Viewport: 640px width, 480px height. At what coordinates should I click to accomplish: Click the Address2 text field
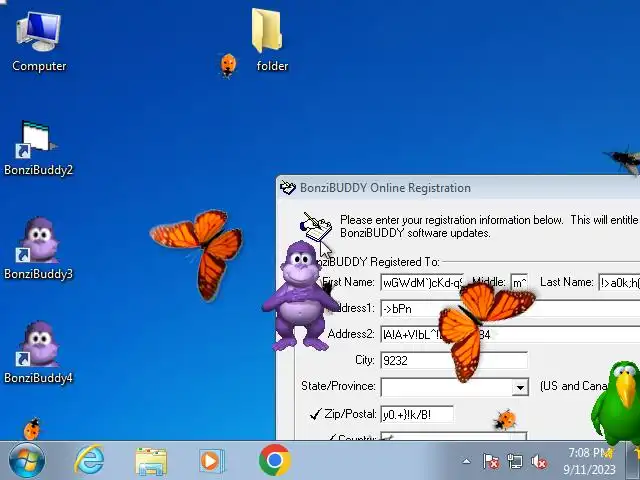pos(510,335)
